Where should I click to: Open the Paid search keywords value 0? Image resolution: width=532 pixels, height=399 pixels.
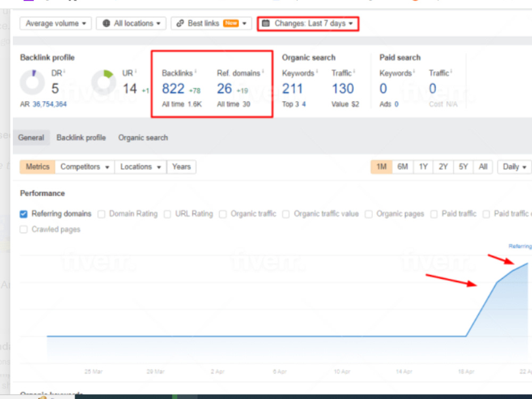point(383,89)
